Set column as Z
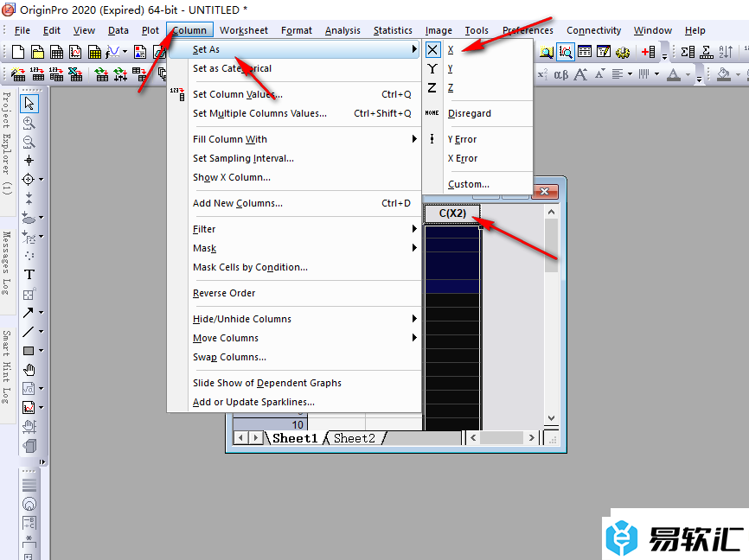749x560 pixels. [x=477, y=88]
